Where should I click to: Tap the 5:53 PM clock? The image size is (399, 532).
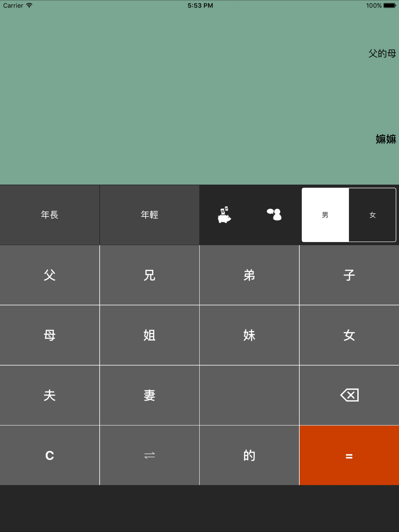(x=200, y=5)
